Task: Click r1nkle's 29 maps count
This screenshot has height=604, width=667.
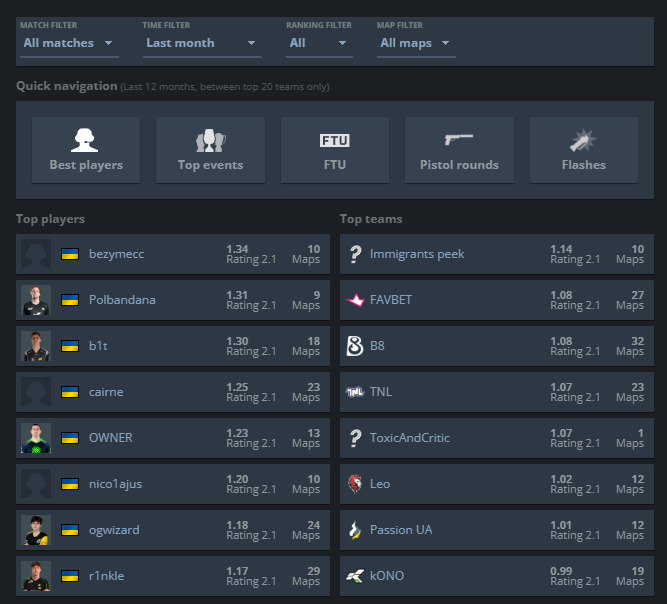Action: (x=314, y=571)
